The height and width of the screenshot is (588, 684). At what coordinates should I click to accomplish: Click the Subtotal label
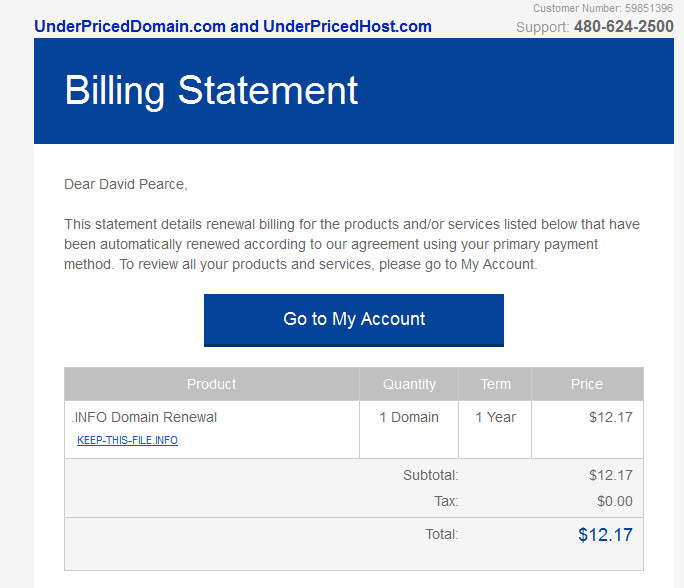[x=431, y=475]
